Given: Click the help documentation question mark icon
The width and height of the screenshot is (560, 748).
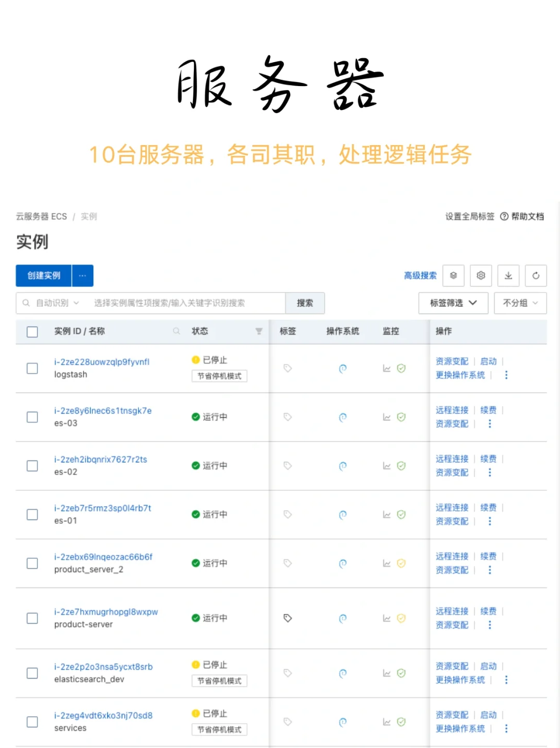Looking at the screenshot, I should coord(505,217).
